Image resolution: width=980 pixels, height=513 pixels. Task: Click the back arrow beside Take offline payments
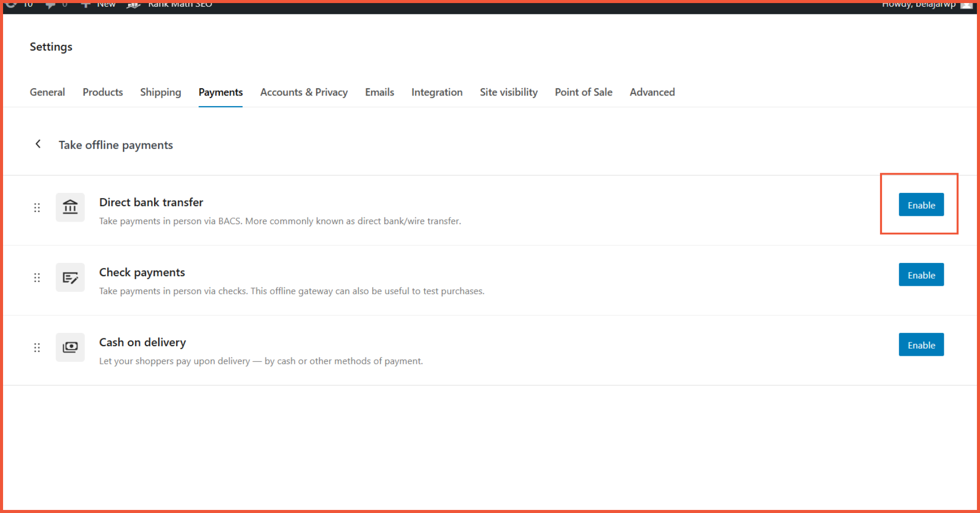(38, 144)
